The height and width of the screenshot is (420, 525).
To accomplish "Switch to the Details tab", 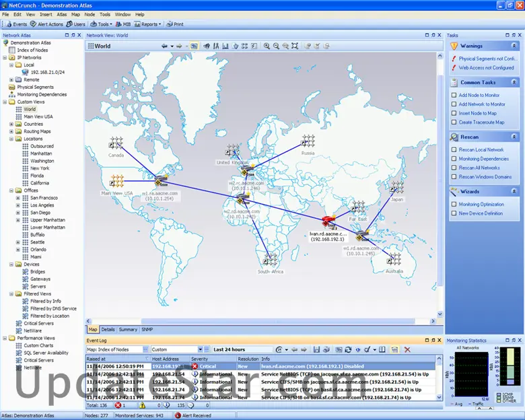I will (x=108, y=330).
